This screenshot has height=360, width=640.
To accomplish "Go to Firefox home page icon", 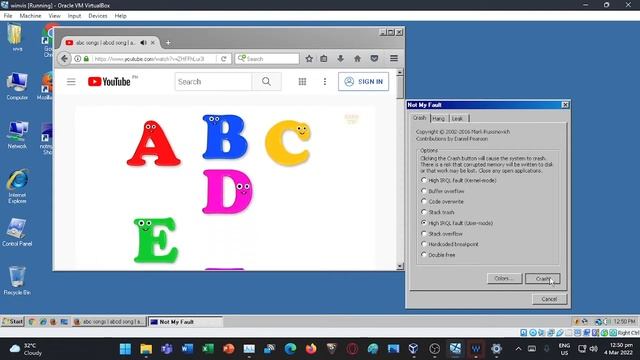I will tap(358, 59).
